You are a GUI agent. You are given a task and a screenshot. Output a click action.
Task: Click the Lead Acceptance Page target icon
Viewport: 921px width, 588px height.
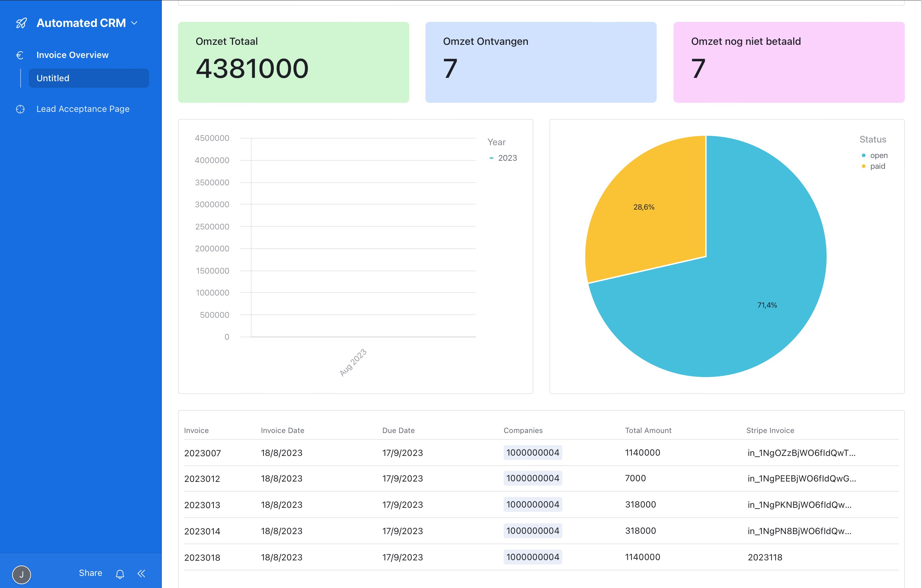(x=20, y=109)
